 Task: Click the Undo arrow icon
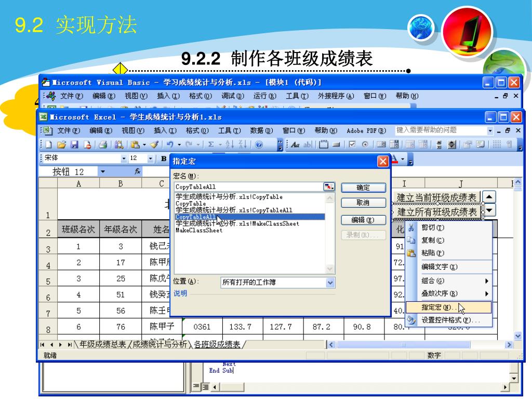(x=170, y=145)
